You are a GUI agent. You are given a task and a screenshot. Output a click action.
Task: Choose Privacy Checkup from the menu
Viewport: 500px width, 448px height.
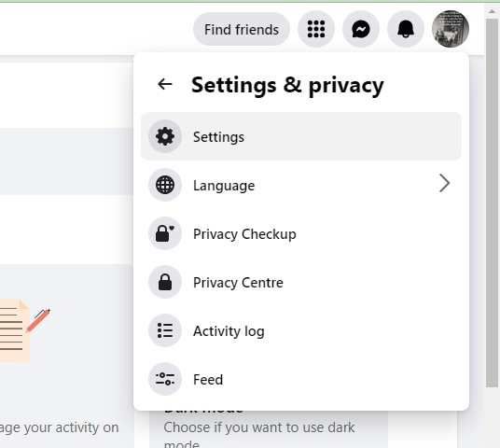[x=301, y=233]
